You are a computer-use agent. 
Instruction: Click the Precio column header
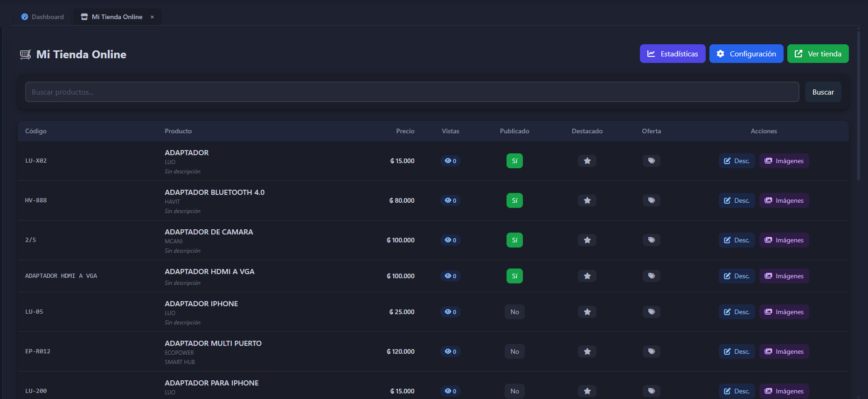[x=405, y=131]
